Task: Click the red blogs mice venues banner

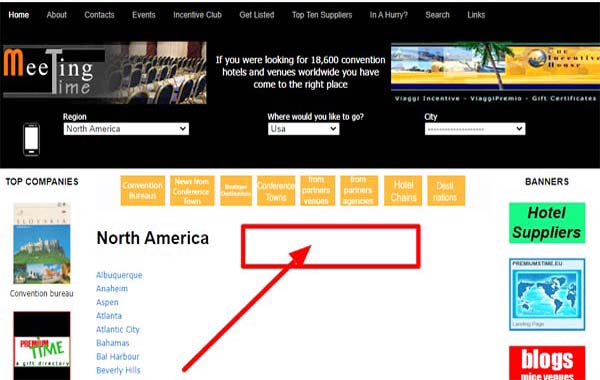Action: pyautogui.click(x=547, y=363)
